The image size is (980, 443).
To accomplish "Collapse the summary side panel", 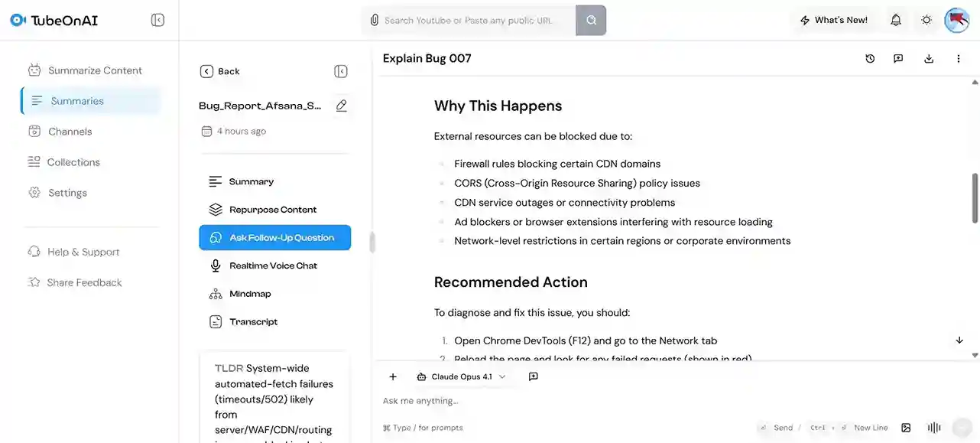I will coord(341,71).
